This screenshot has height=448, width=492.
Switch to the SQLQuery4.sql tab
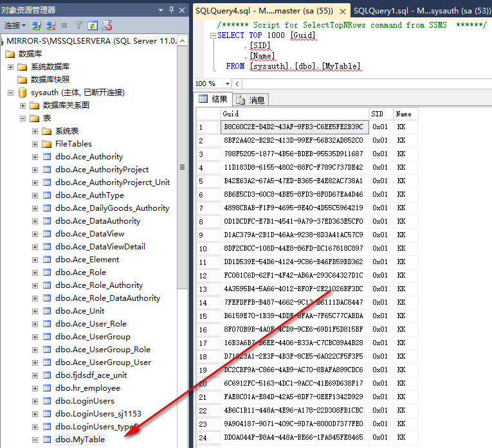point(264,11)
